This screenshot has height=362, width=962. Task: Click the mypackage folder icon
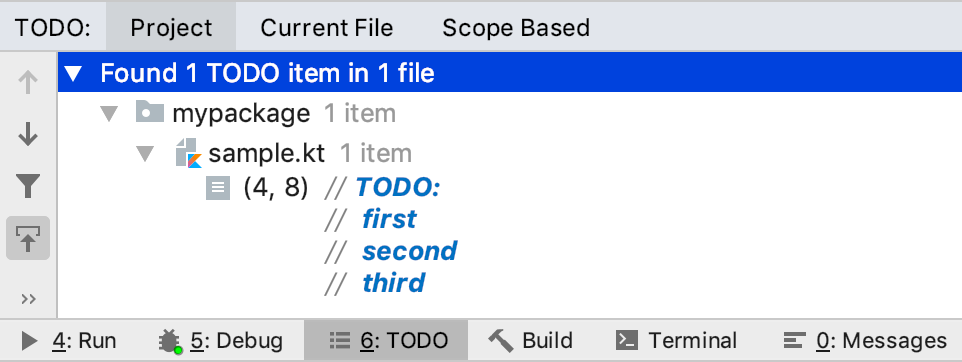(x=149, y=113)
